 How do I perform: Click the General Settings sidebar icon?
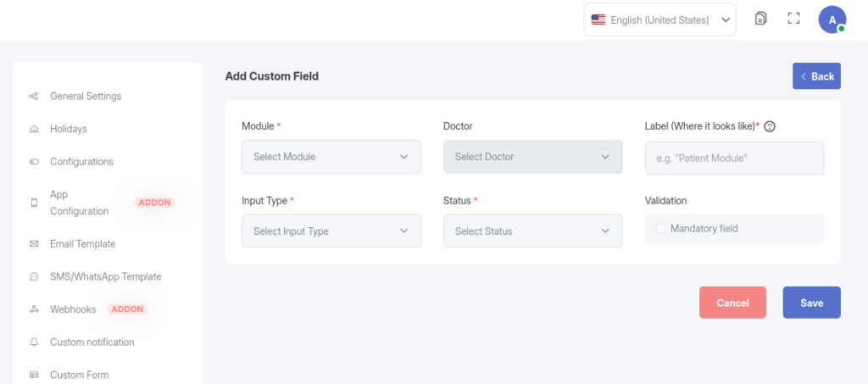pos(34,97)
